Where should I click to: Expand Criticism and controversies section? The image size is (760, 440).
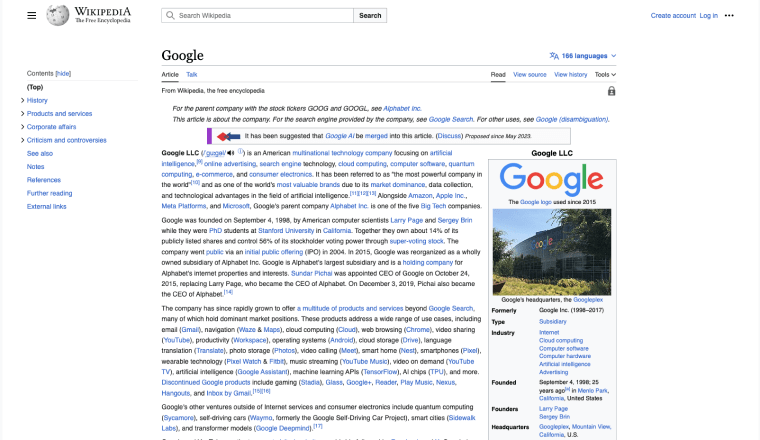click(22, 140)
